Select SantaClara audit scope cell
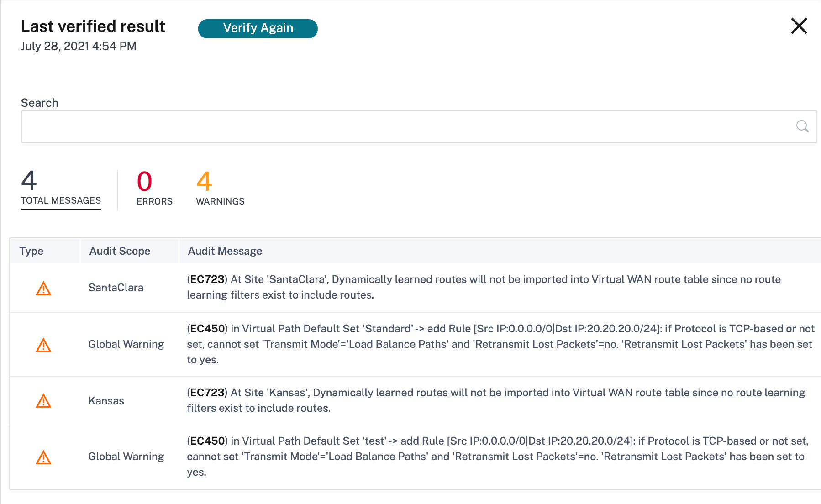The image size is (821, 504). point(116,288)
